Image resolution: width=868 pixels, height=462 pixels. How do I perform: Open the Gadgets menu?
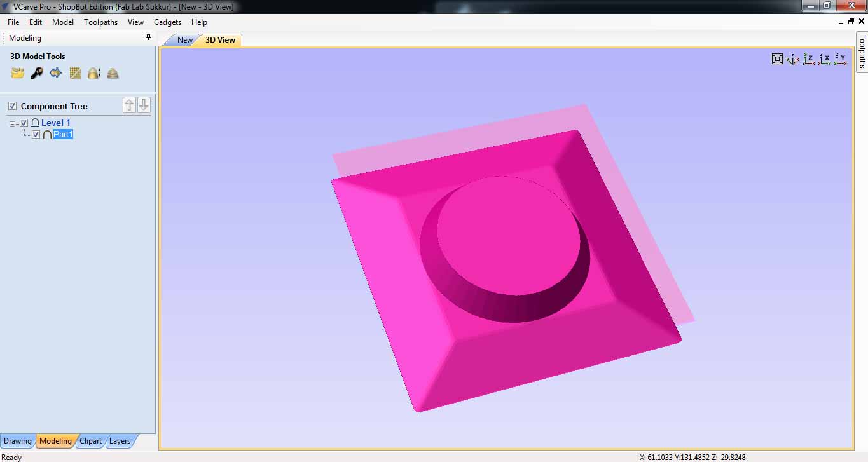(167, 22)
